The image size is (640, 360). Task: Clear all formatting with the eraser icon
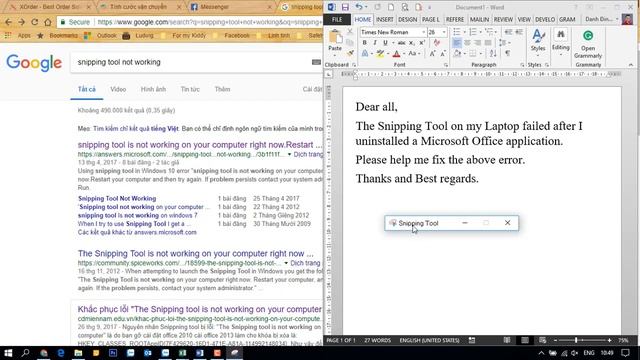click(437, 42)
